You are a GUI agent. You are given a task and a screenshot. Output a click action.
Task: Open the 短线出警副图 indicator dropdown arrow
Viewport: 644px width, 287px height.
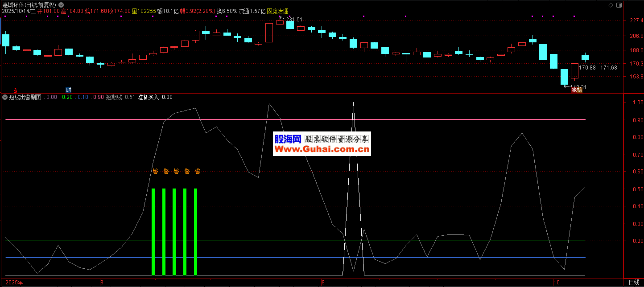point(5,97)
